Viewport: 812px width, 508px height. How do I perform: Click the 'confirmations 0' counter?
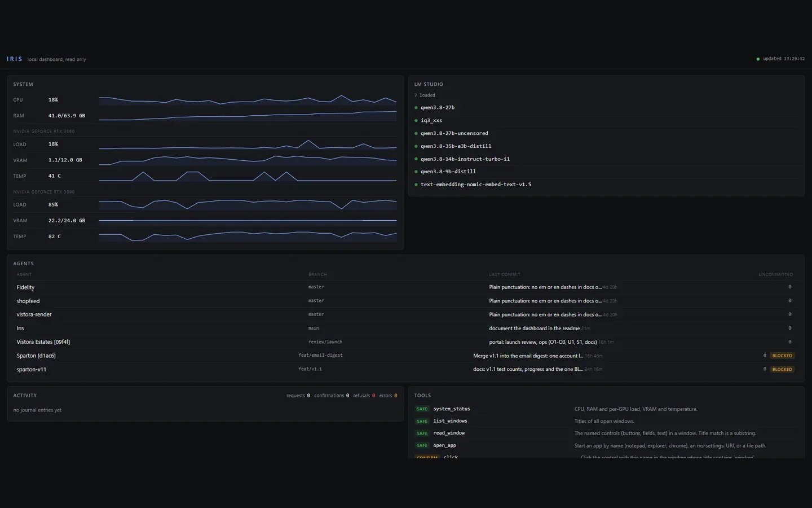click(332, 396)
